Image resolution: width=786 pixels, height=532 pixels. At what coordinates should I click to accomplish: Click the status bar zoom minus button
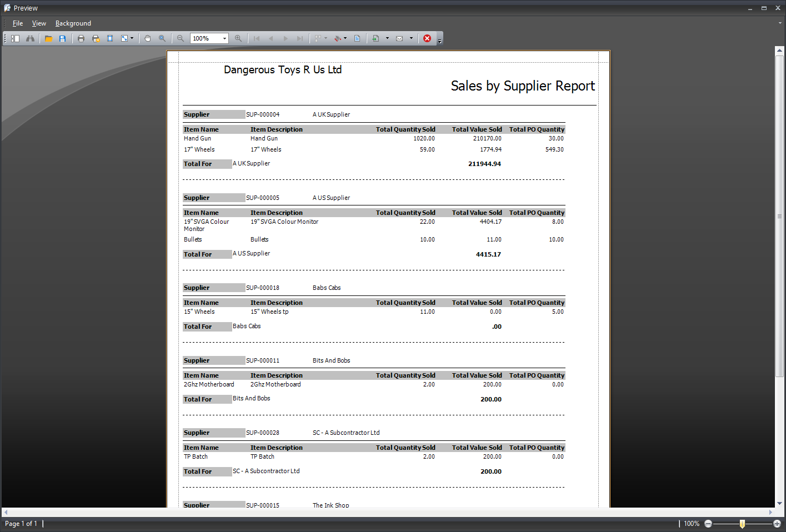pyautogui.click(x=708, y=524)
